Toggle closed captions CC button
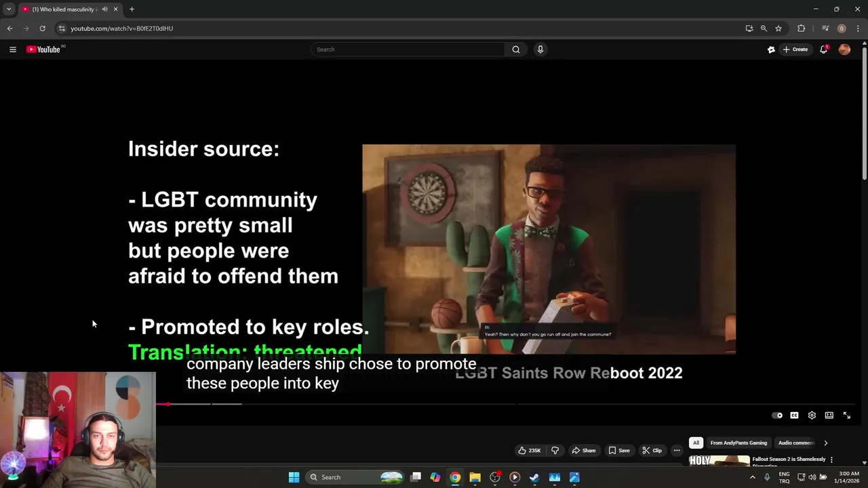The image size is (868, 488). [x=794, y=415]
